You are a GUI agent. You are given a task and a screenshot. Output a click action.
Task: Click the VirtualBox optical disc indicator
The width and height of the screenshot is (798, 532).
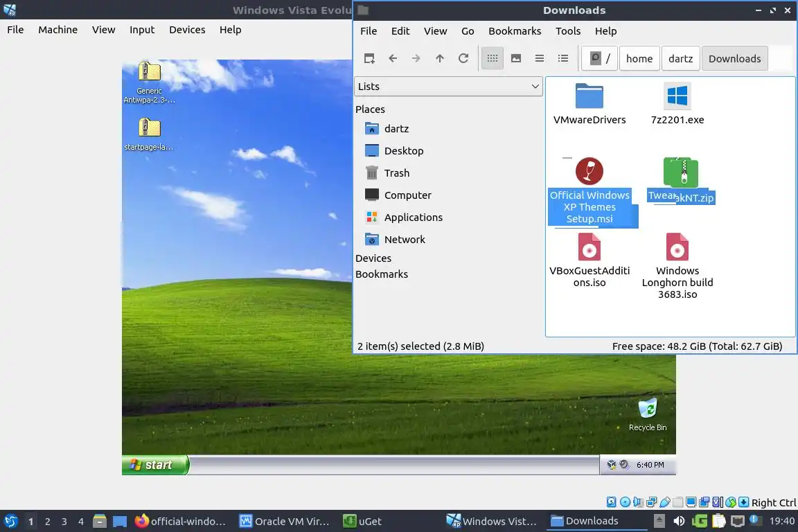(x=625, y=502)
